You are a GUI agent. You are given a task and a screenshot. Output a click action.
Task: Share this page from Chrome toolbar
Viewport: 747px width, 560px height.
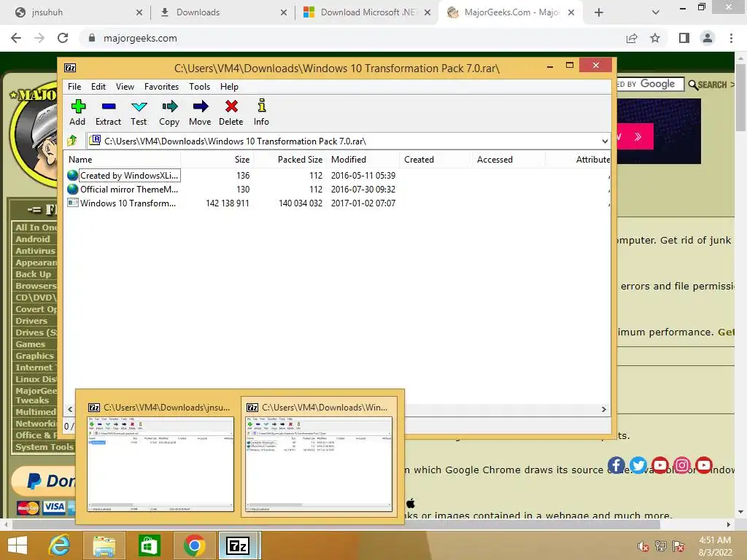632,38
